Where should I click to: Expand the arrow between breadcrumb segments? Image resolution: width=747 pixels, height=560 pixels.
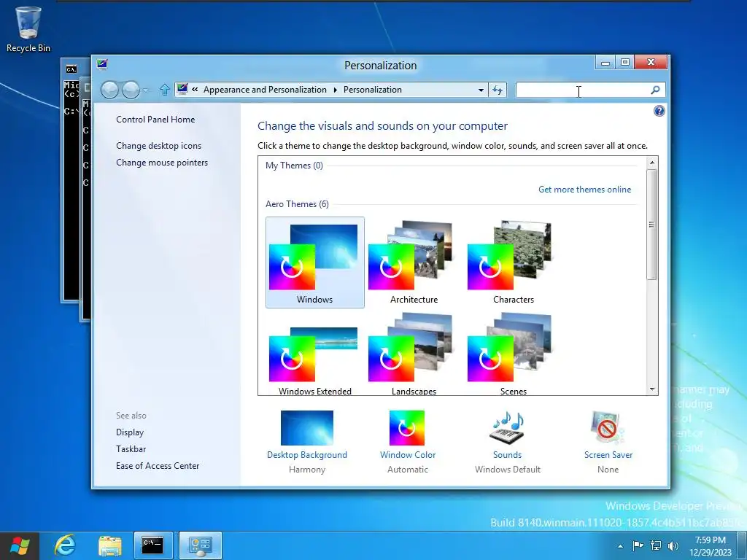click(x=336, y=90)
